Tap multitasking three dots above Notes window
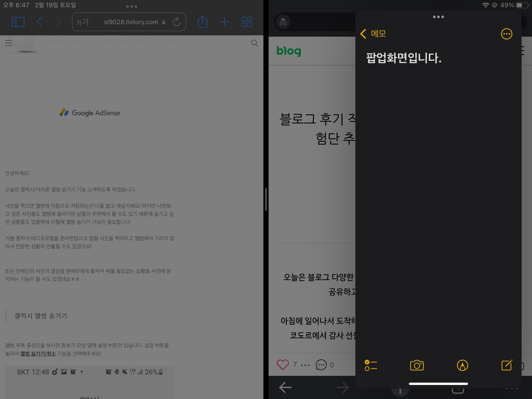The width and height of the screenshot is (532, 399). point(438,17)
